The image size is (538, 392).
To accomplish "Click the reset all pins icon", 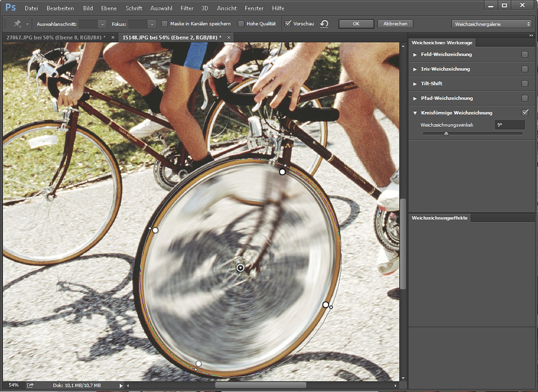I will click(324, 24).
